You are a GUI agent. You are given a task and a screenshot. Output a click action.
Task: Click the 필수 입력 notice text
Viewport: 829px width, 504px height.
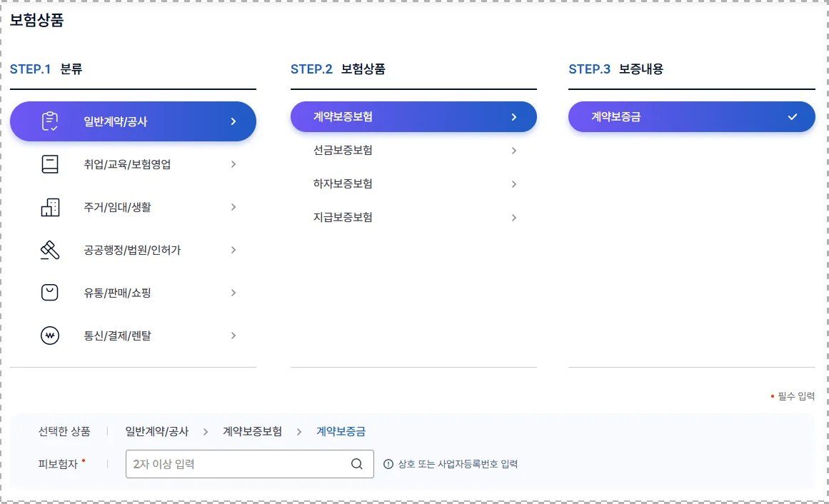pos(796,396)
